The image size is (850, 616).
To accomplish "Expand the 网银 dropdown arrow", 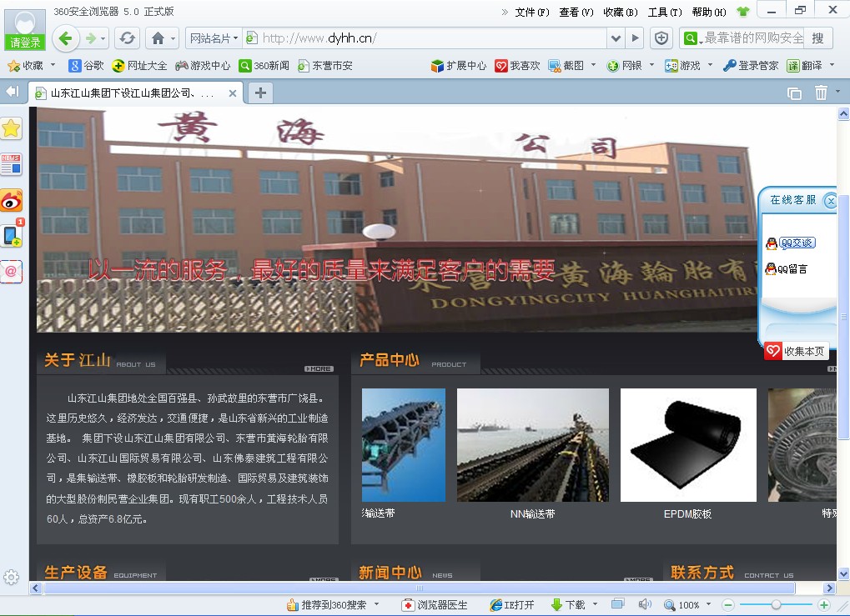I will pos(651,65).
